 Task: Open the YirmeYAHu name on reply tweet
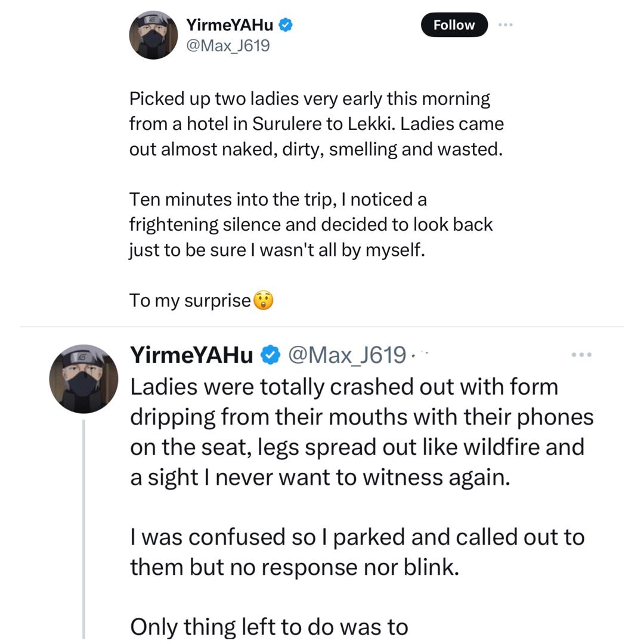pos(191,355)
